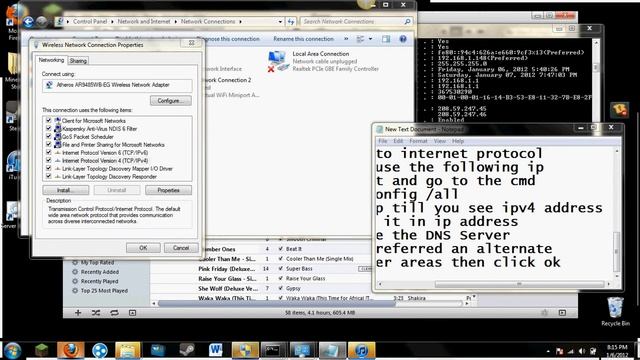
Task: Click the Install... button
Action: tap(66, 190)
